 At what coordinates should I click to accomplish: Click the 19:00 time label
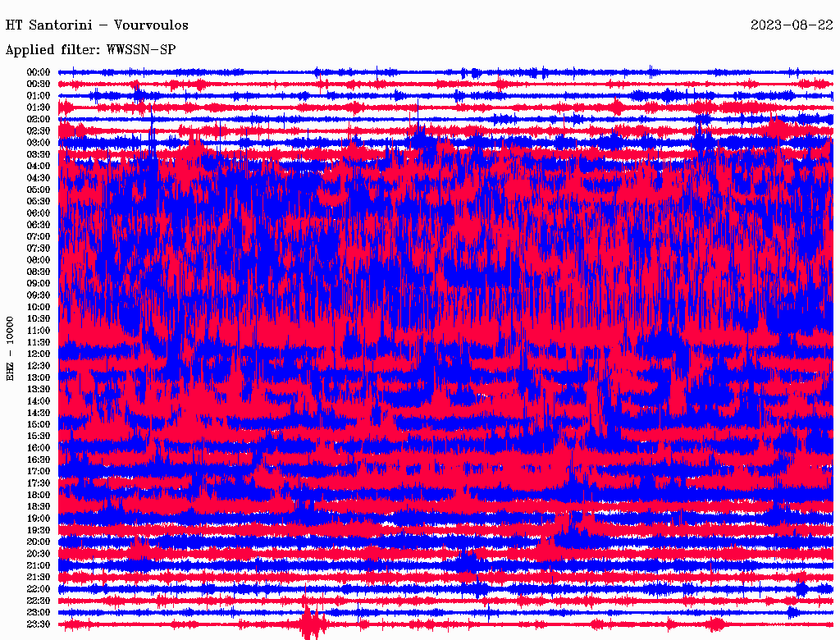pos(39,519)
